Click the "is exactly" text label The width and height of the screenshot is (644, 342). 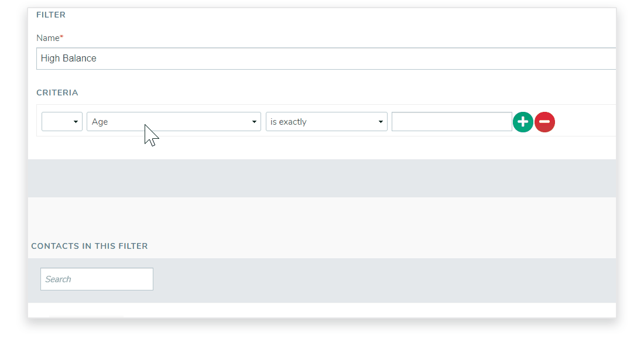point(288,122)
